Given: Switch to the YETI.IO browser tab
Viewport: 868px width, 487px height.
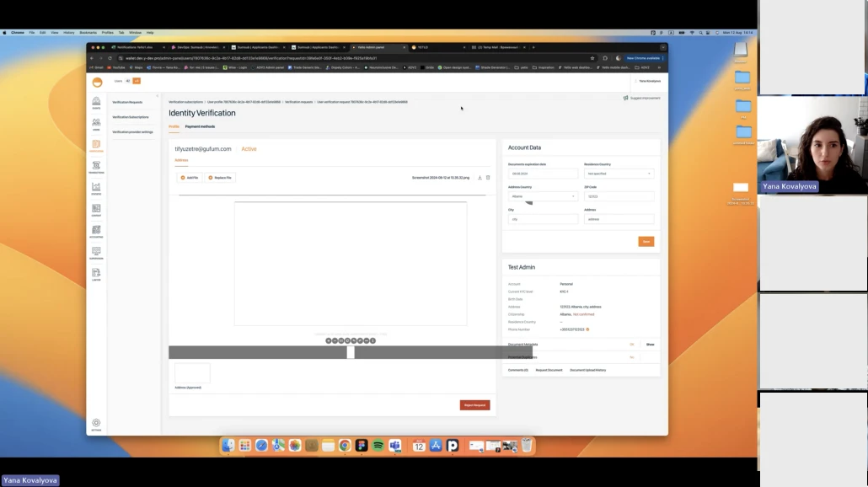Looking at the screenshot, I should (437, 47).
